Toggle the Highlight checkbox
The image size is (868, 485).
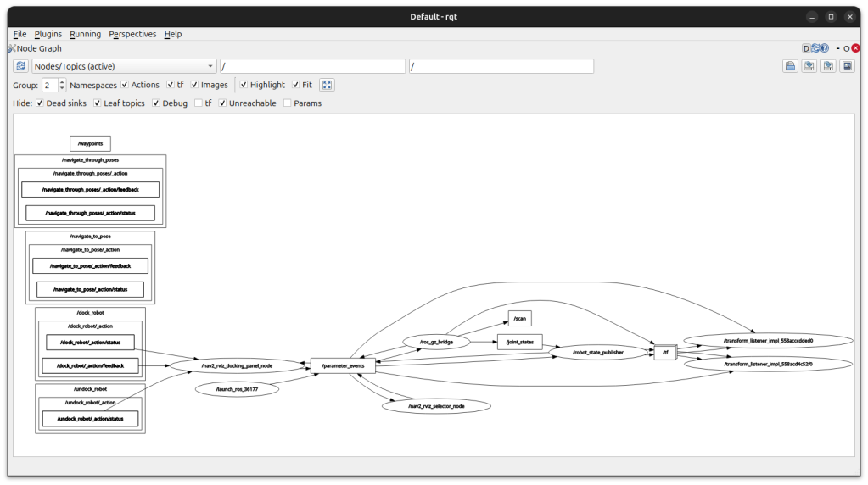tap(244, 85)
